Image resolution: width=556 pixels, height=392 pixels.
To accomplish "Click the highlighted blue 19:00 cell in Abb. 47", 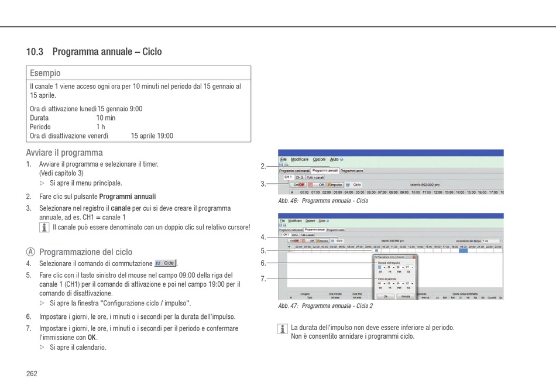I will (x=463, y=250).
